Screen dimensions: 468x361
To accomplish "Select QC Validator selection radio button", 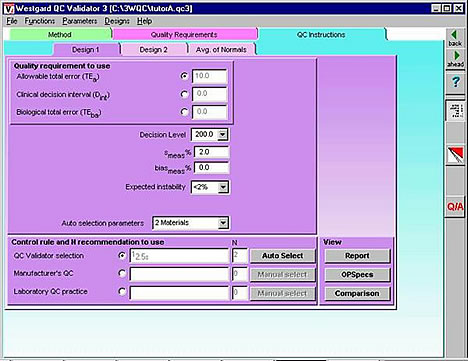I will [122, 256].
